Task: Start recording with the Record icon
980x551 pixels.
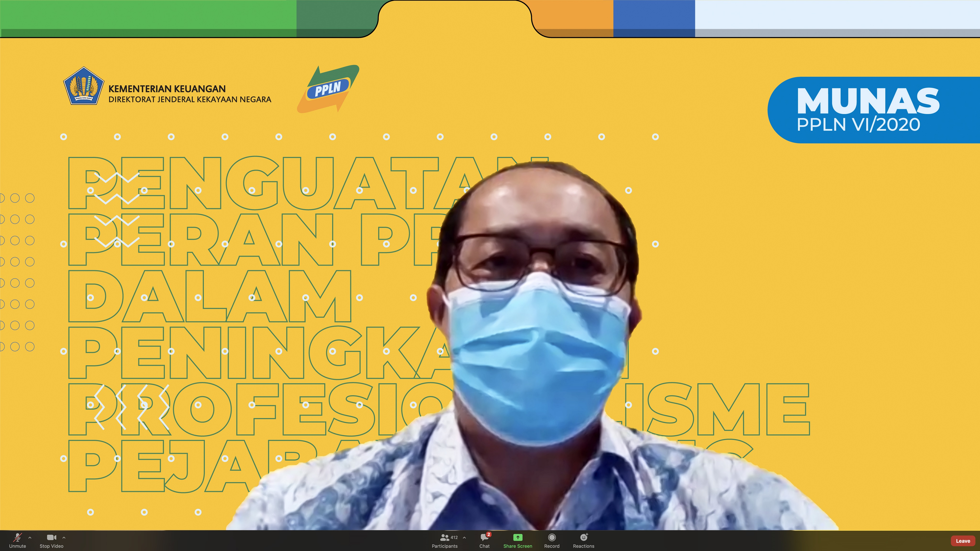Action: point(552,537)
